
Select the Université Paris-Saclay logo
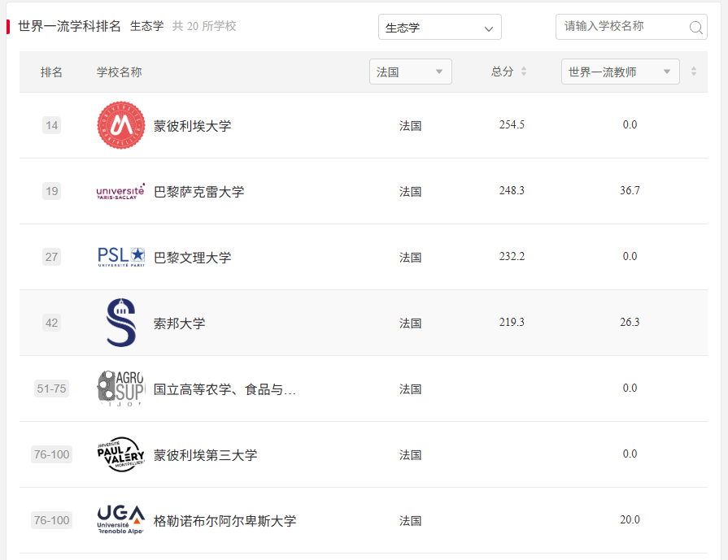[120, 190]
